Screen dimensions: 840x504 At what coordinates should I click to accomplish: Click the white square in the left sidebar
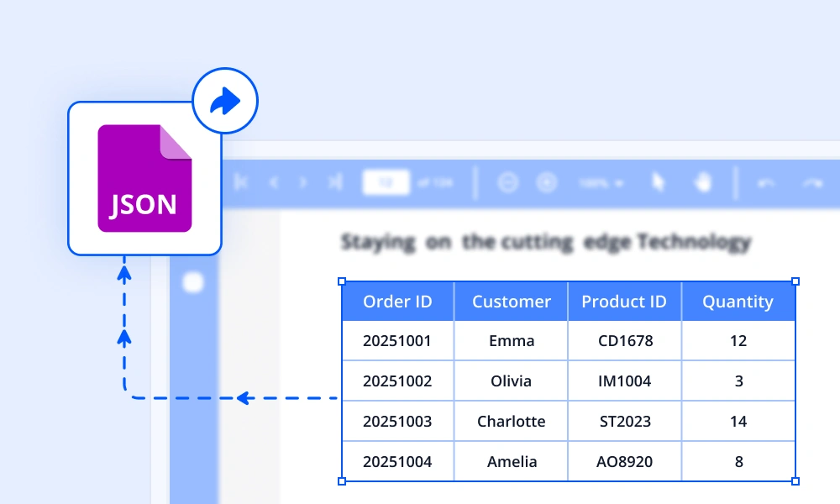click(193, 282)
